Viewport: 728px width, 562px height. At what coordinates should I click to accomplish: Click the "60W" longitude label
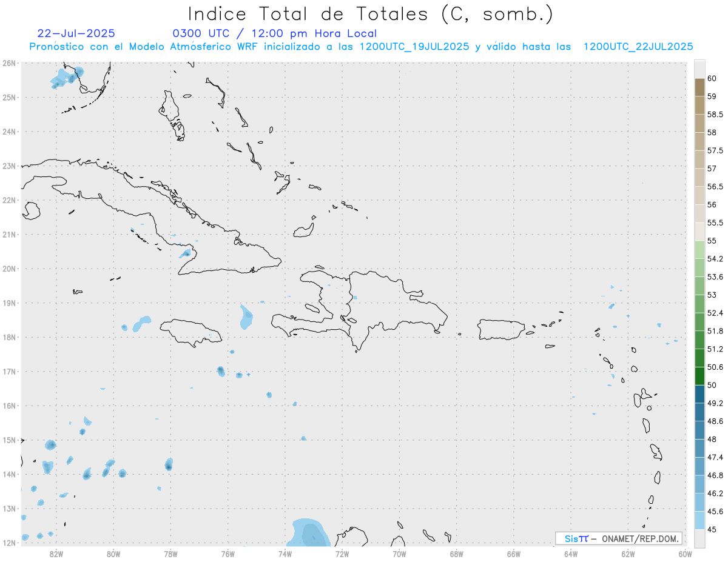tap(686, 554)
